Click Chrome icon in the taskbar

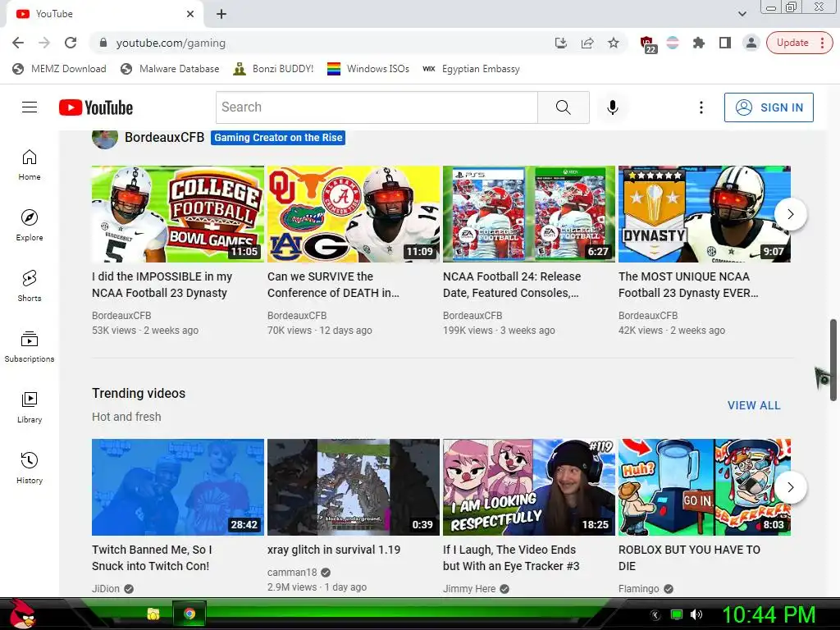[x=189, y=614]
